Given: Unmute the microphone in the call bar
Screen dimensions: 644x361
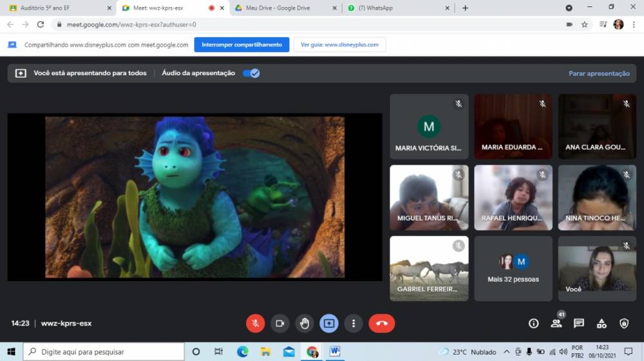Looking at the screenshot, I should [x=255, y=323].
